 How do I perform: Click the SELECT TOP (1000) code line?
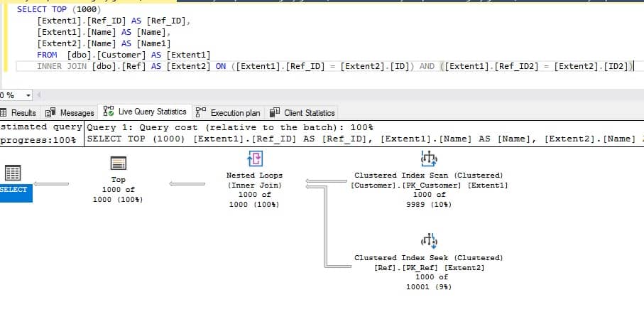[x=59, y=9]
